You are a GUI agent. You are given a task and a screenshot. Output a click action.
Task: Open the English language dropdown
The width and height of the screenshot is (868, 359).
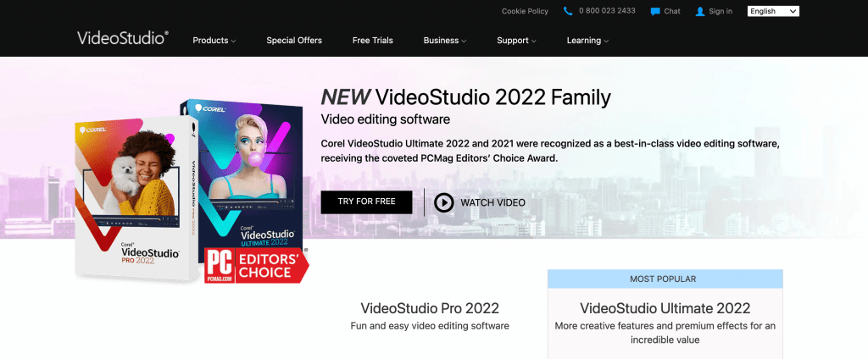coord(773,11)
